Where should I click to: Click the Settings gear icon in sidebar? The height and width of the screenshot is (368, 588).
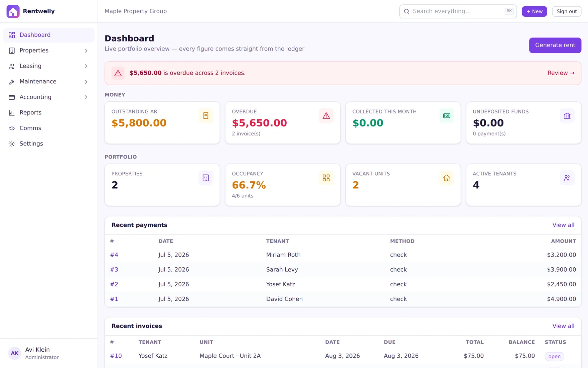pos(12,144)
